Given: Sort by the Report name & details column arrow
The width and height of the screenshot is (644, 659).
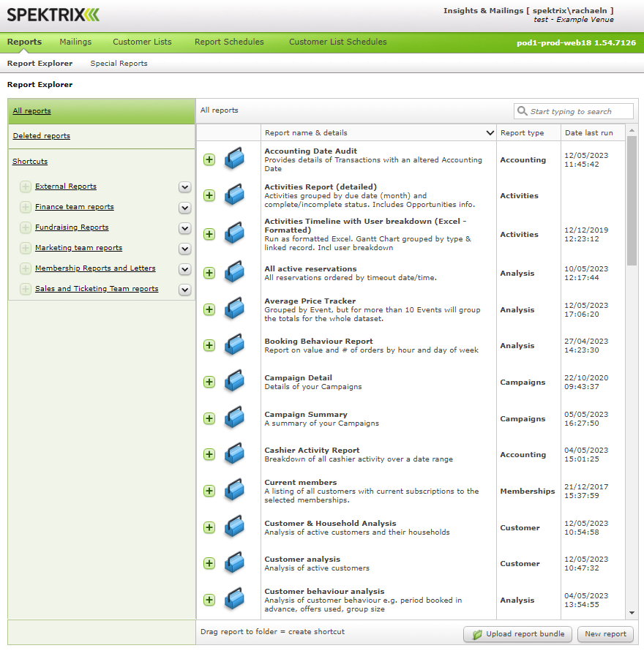Looking at the screenshot, I should [x=490, y=133].
